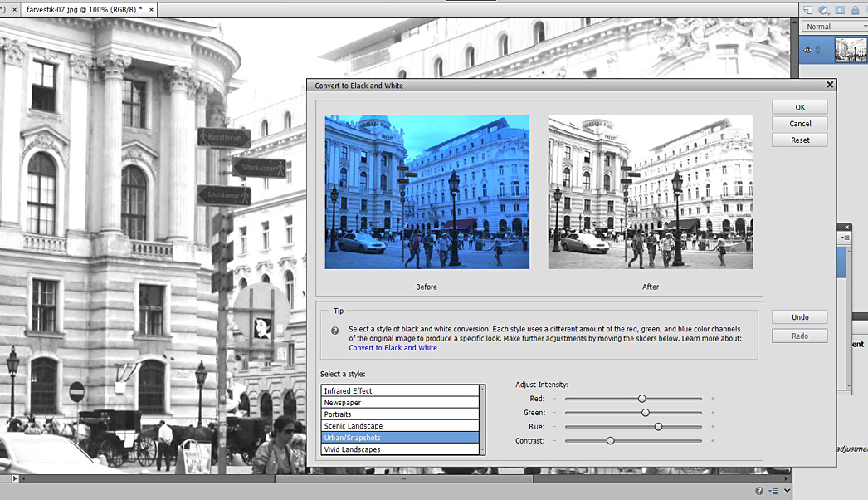This screenshot has height=500, width=868.
Task: Click the new layer icon in Layers panel
Action: [x=807, y=10]
